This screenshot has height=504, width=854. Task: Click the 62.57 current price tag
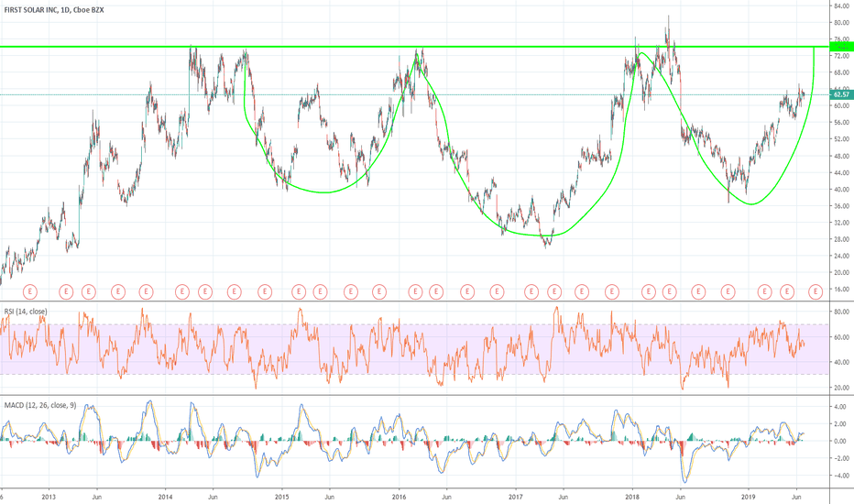(841, 94)
